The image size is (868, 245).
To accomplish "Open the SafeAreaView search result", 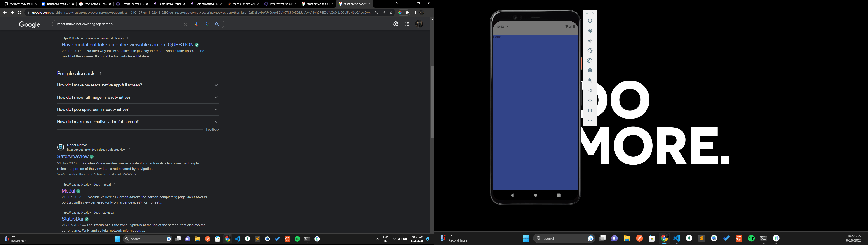I will click(73, 157).
